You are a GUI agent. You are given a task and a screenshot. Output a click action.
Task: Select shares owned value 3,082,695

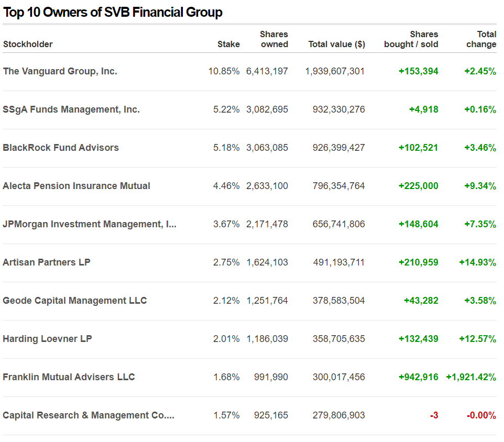[x=267, y=109]
